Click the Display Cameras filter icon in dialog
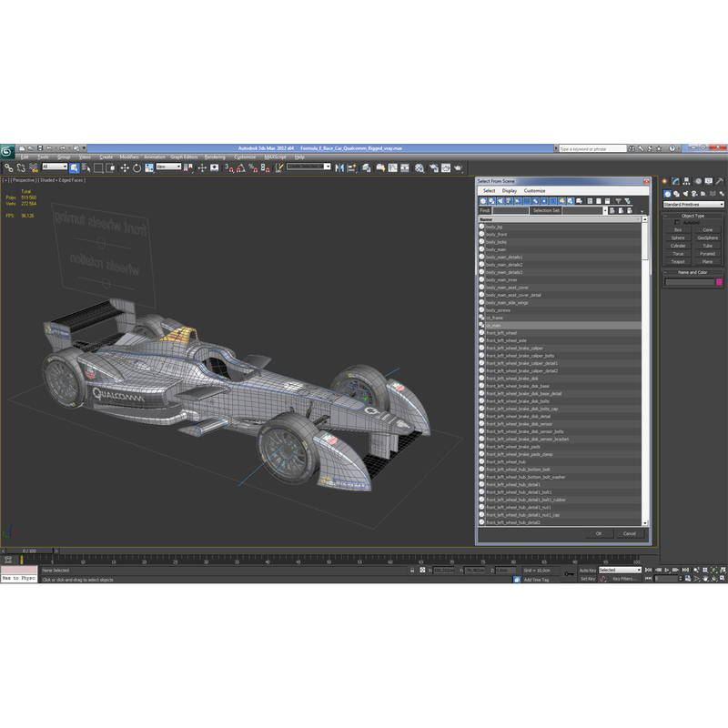Viewport: 728px width, 728px height. pos(509,200)
